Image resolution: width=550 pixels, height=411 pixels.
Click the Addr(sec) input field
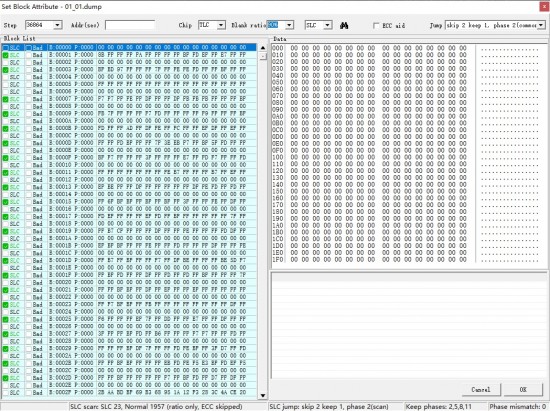tap(130, 25)
